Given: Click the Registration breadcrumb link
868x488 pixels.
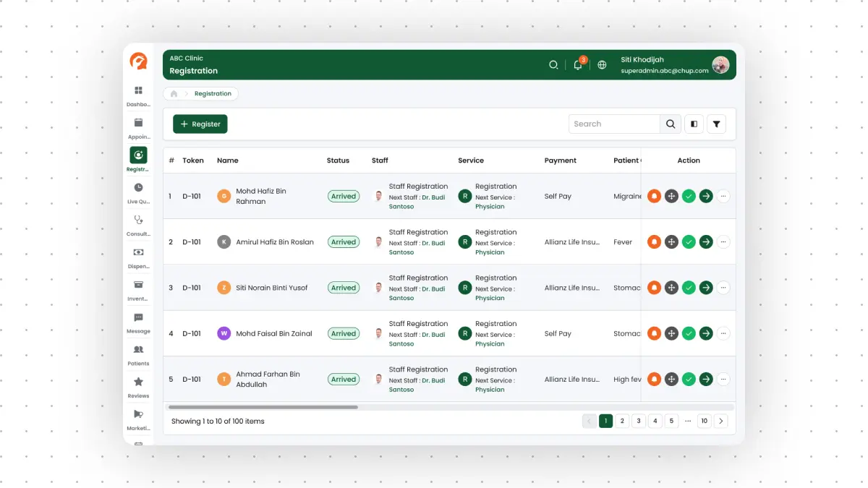Looking at the screenshot, I should pyautogui.click(x=213, y=93).
